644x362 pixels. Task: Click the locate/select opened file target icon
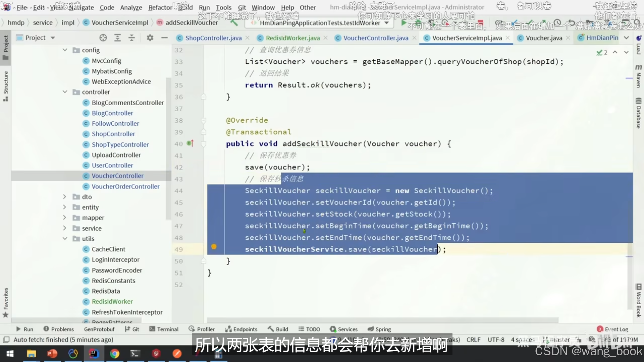pyautogui.click(x=103, y=38)
